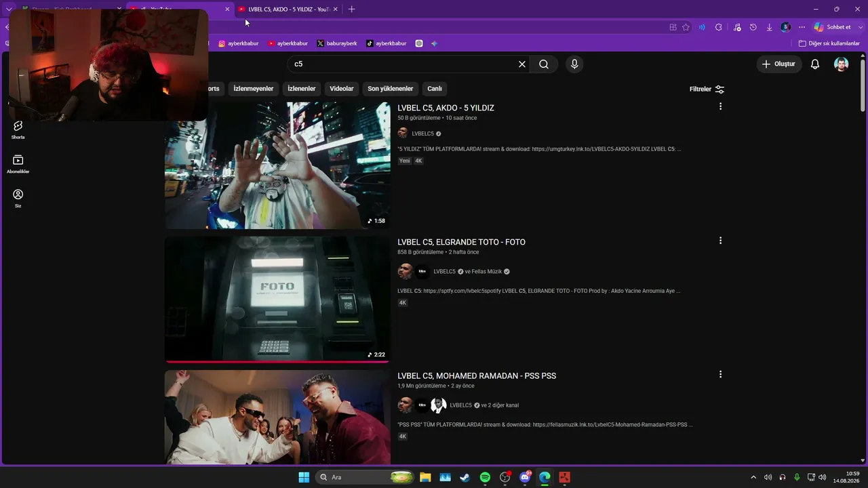This screenshot has height=488, width=868.
Task: Open the ayberkbabur TikTok bookmark
Action: tap(386, 43)
